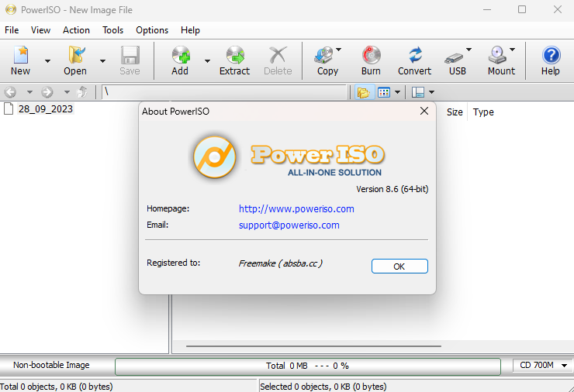Click the Back navigation arrow icon
The image size is (574, 392).
[x=10, y=92]
